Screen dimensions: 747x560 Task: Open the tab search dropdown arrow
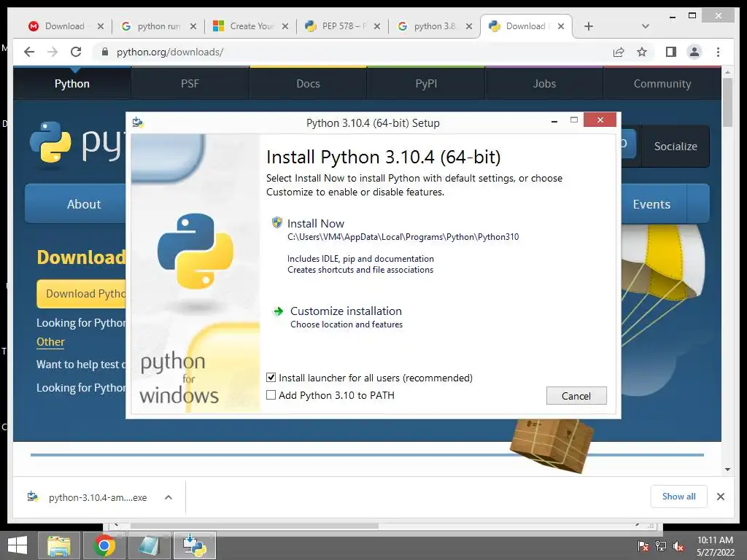(646, 26)
